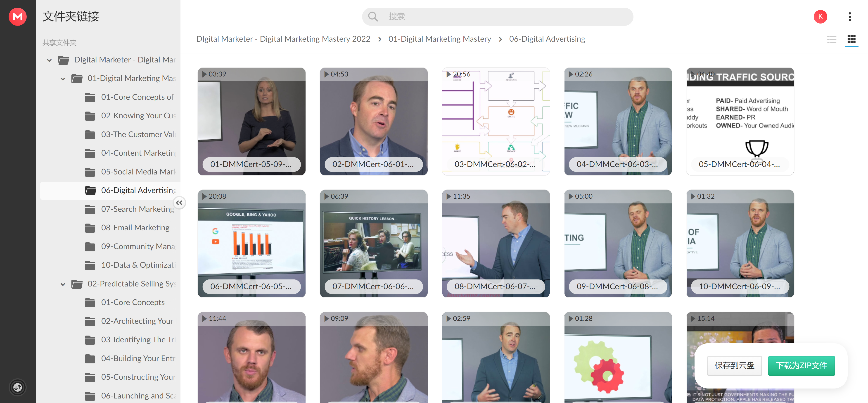Click folder icon of 05-Constructing Your

coord(90,377)
